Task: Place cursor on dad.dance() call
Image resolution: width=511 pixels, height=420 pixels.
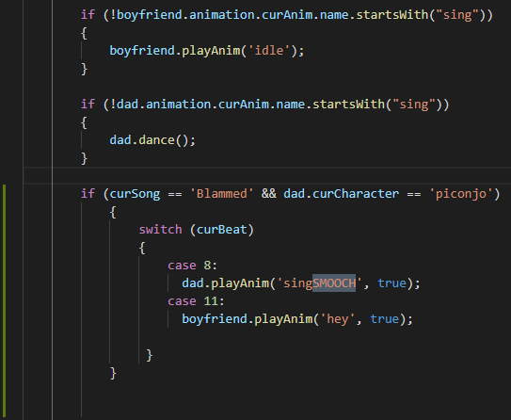Action: click(x=152, y=140)
